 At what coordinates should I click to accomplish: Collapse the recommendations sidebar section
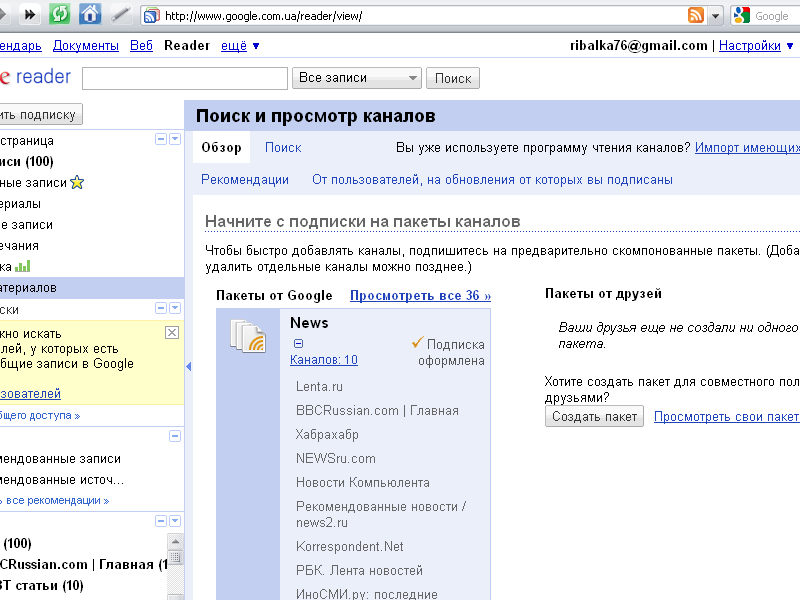(x=175, y=436)
